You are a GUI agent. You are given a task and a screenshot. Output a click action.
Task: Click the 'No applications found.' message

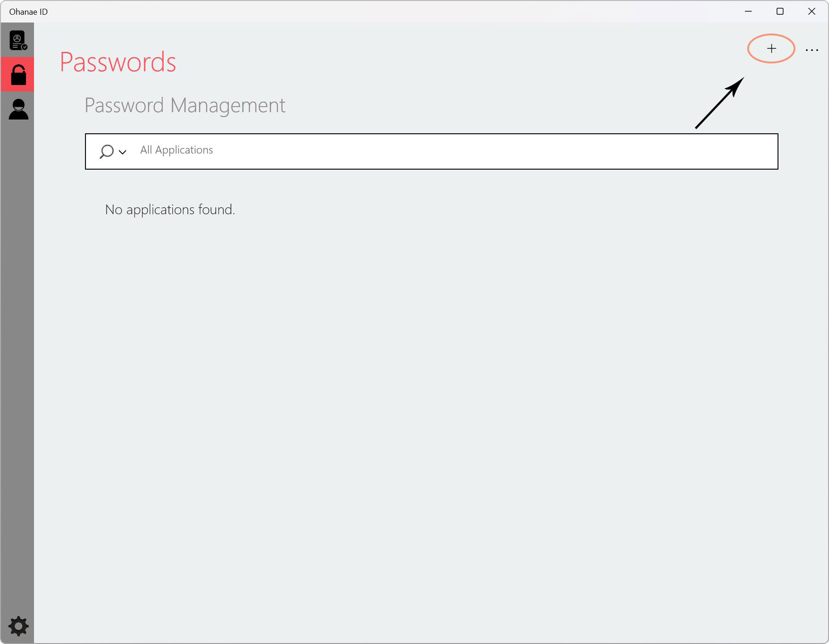[x=170, y=210]
